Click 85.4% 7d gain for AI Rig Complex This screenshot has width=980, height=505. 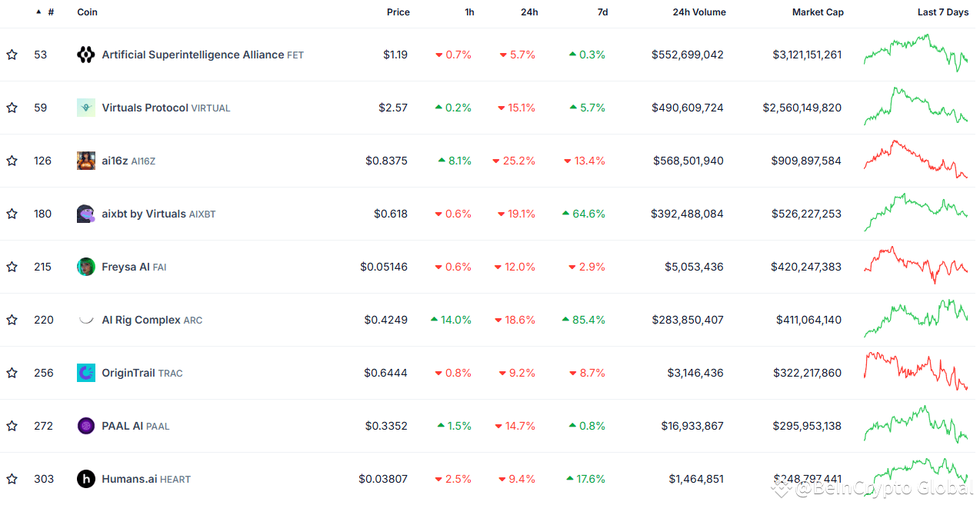click(x=584, y=320)
